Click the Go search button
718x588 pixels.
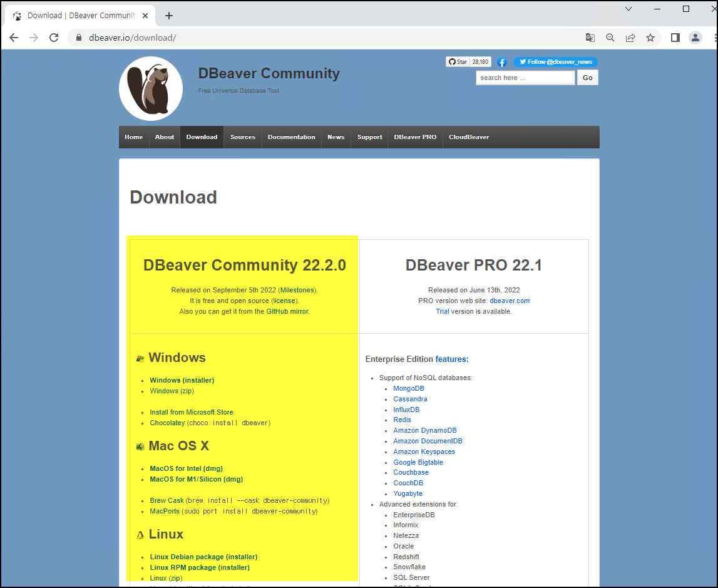pyautogui.click(x=588, y=78)
